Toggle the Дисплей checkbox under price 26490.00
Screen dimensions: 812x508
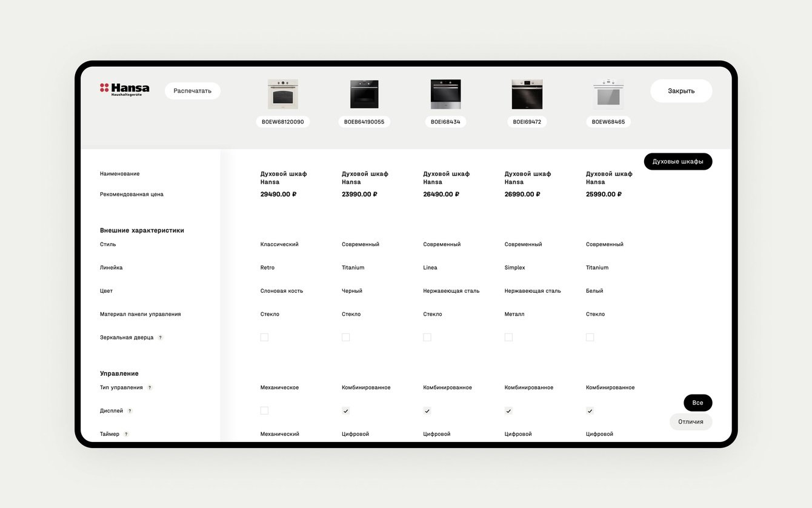click(x=427, y=411)
